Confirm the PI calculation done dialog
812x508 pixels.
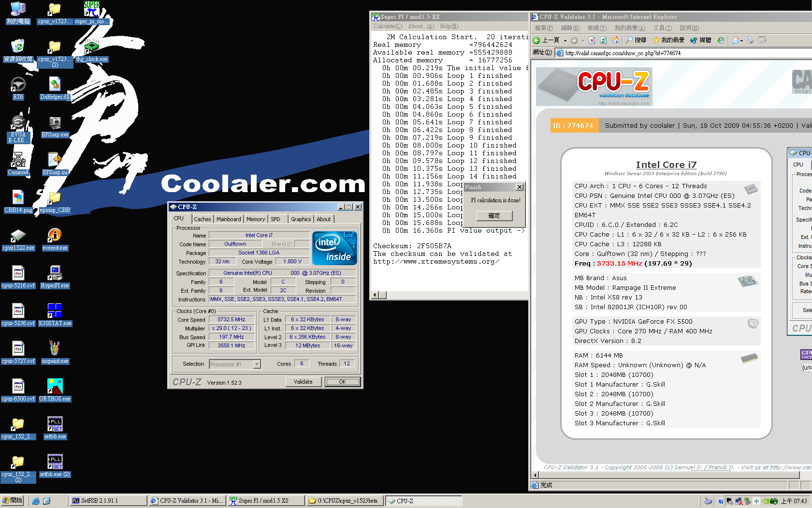tap(494, 216)
